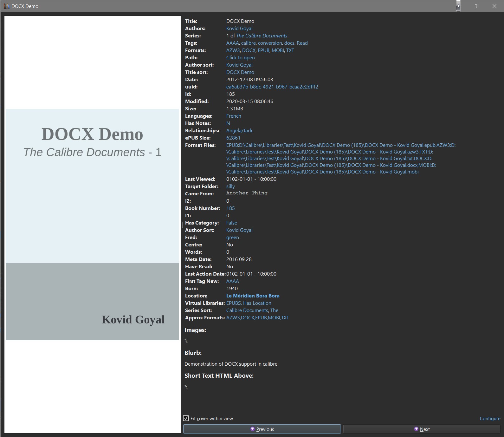Click the 185 link in Book Number row
Viewport: 504px width, 437px height.
point(230,208)
